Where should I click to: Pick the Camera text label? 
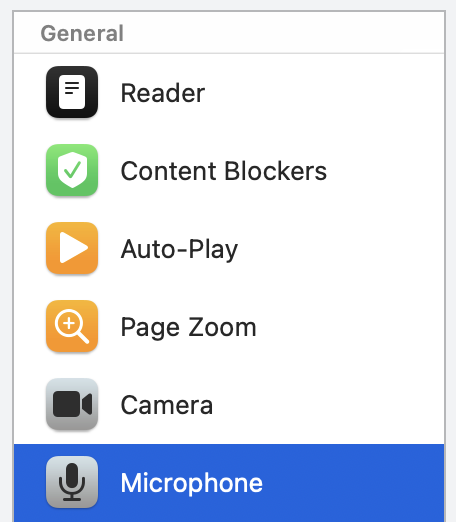(167, 405)
